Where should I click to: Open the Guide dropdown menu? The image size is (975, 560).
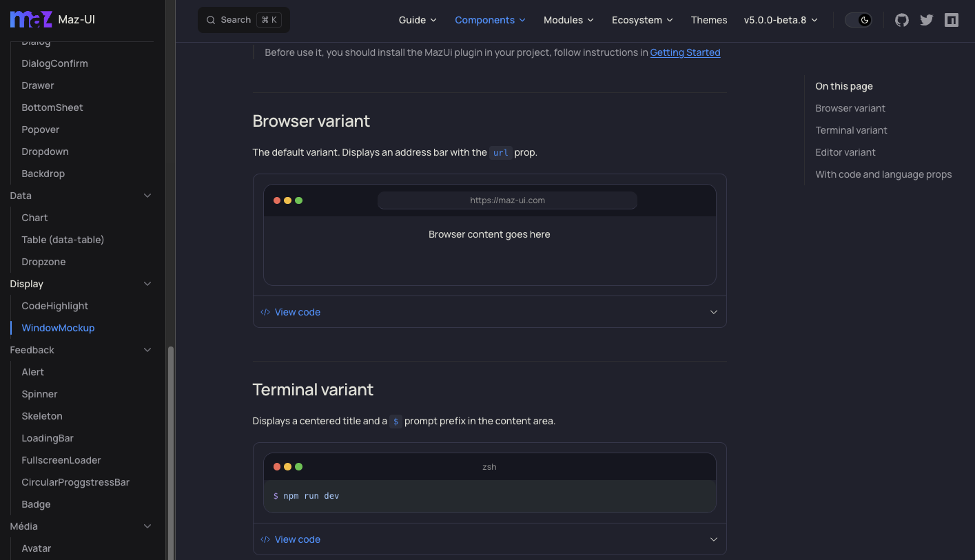[x=418, y=20]
